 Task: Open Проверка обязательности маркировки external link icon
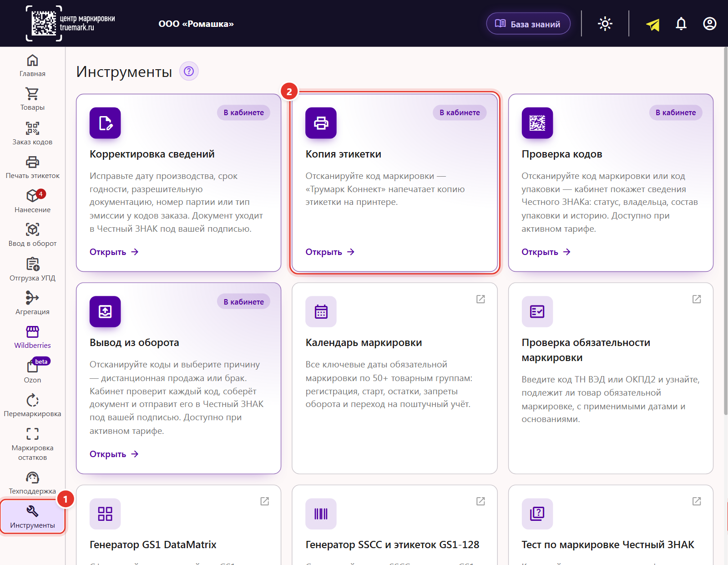coord(697,299)
